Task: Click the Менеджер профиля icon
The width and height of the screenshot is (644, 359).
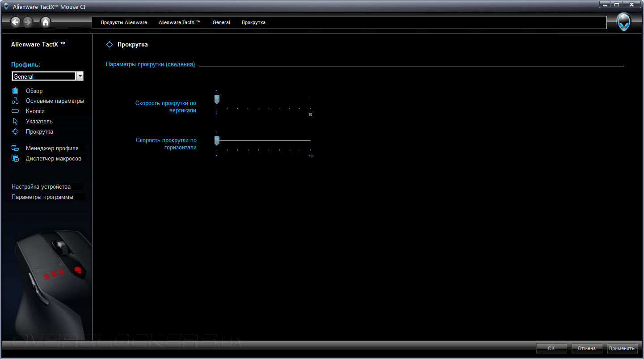Action: pos(15,148)
